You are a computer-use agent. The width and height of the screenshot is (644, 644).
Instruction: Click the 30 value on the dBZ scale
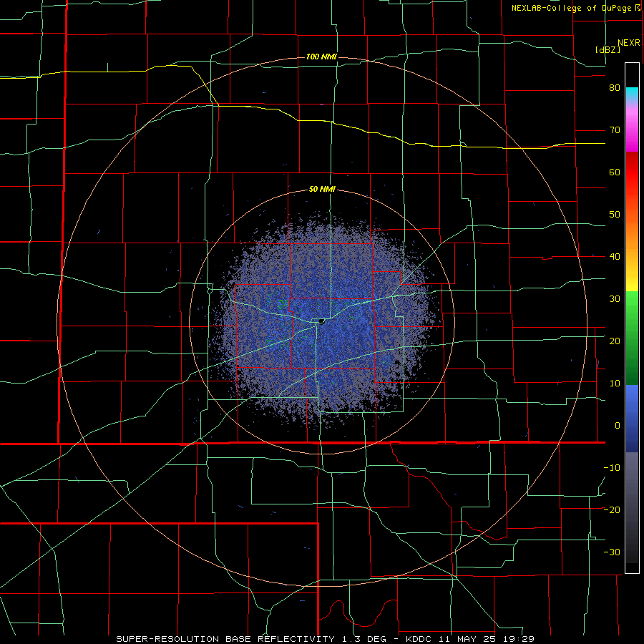pos(615,298)
